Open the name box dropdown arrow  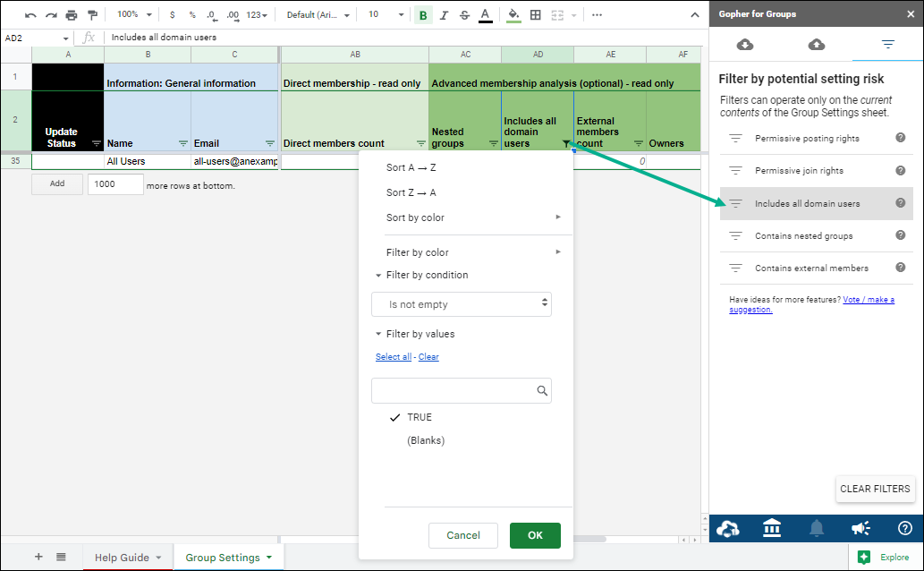click(x=65, y=38)
